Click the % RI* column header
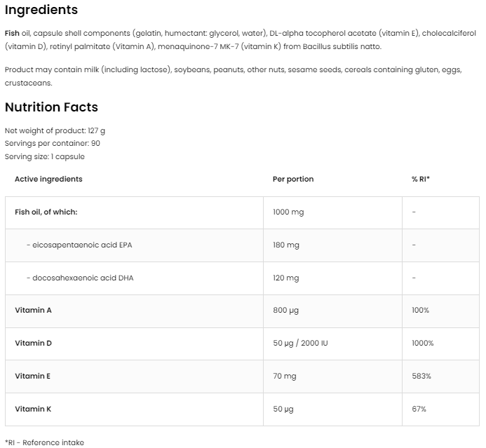This screenshot has height=448, width=486. [x=420, y=179]
